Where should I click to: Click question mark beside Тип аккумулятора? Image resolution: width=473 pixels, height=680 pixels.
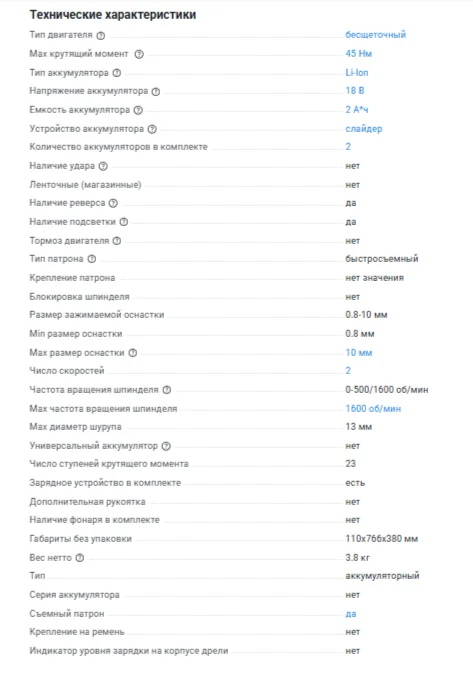pyautogui.click(x=117, y=73)
